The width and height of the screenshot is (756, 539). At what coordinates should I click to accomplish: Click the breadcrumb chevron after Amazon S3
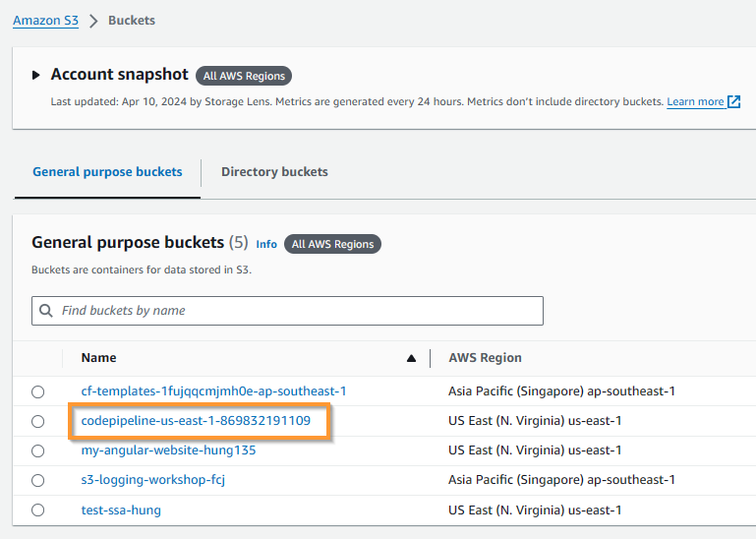click(x=93, y=21)
